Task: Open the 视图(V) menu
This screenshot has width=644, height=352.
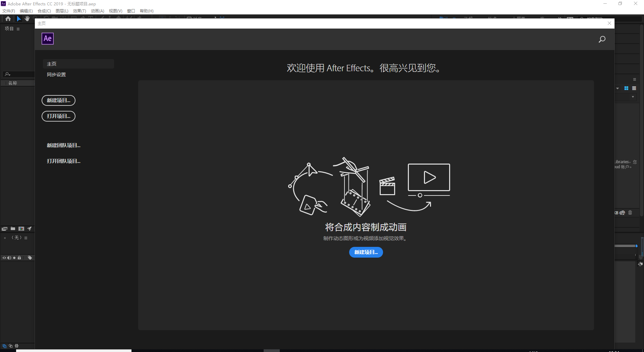Action: [115, 11]
